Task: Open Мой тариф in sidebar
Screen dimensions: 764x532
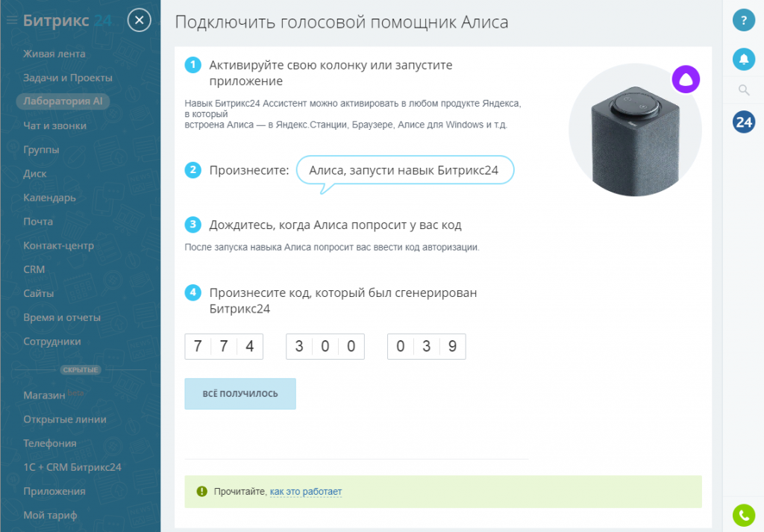Action: coord(50,515)
